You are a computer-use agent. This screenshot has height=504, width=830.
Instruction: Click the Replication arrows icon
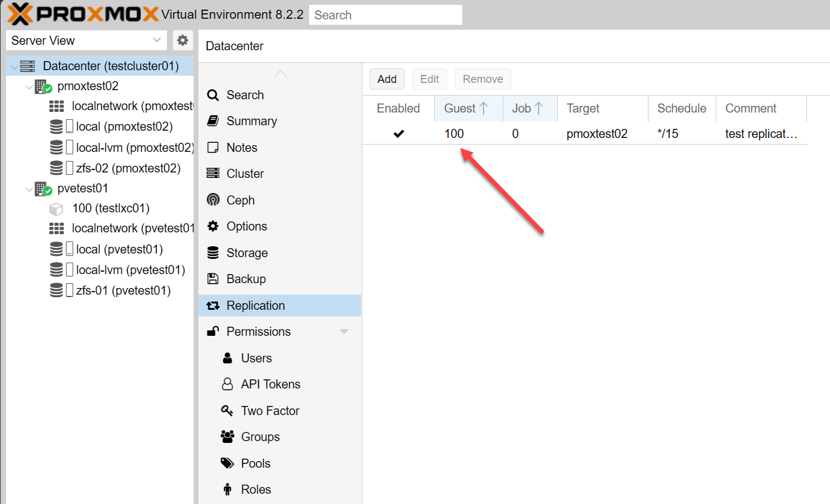(x=213, y=306)
